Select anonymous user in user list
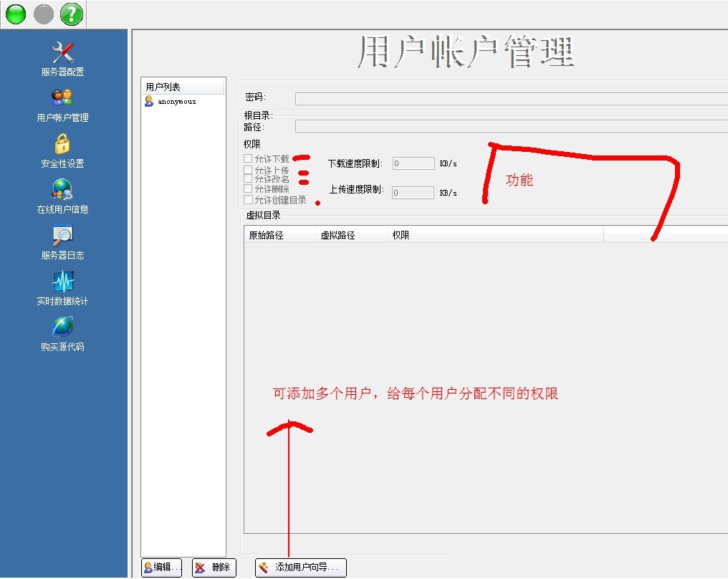Screen dimensions: 728x579 (x=176, y=102)
